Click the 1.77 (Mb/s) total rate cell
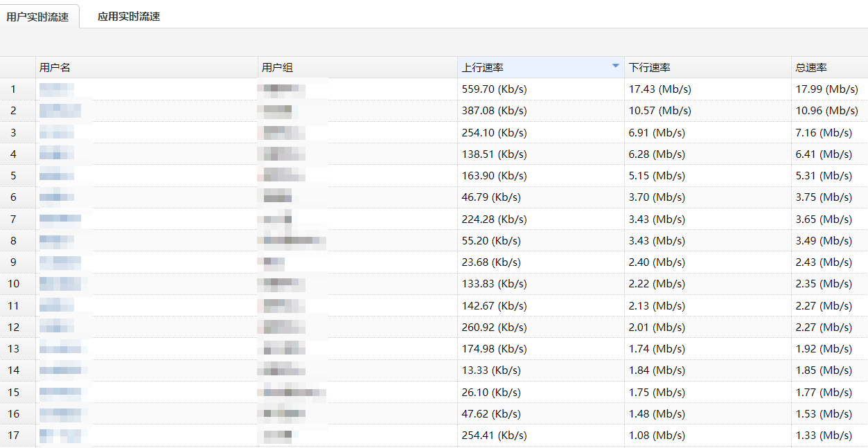The image size is (868, 448). point(824,393)
